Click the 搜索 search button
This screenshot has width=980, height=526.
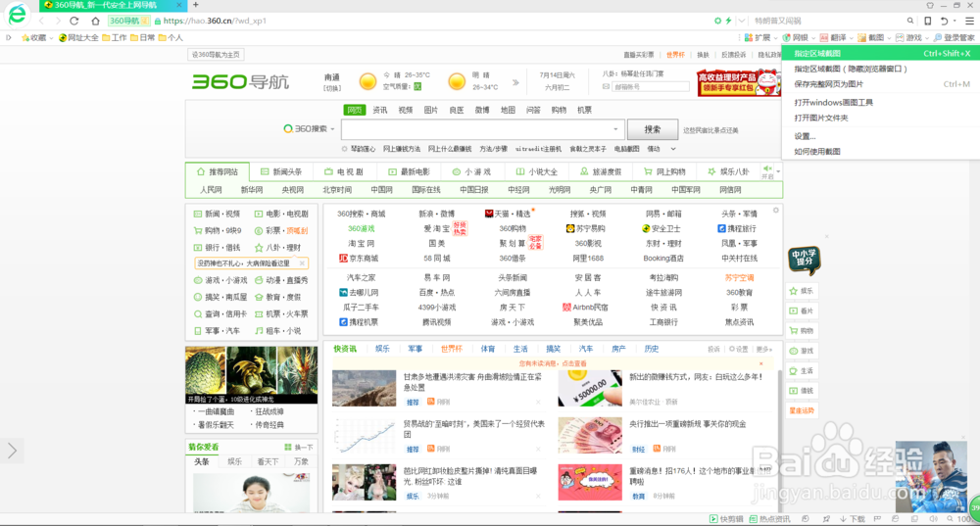653,129
